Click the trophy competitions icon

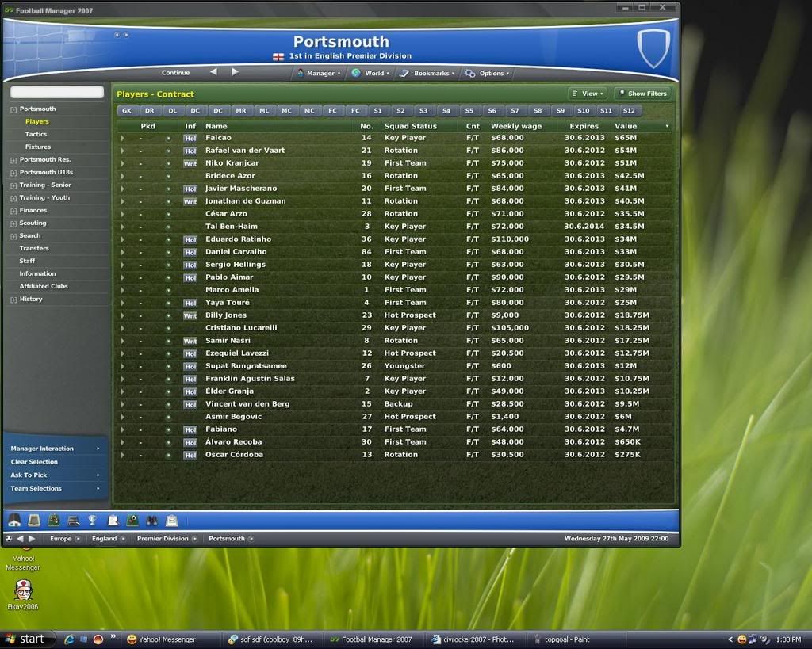pos(93,520)
